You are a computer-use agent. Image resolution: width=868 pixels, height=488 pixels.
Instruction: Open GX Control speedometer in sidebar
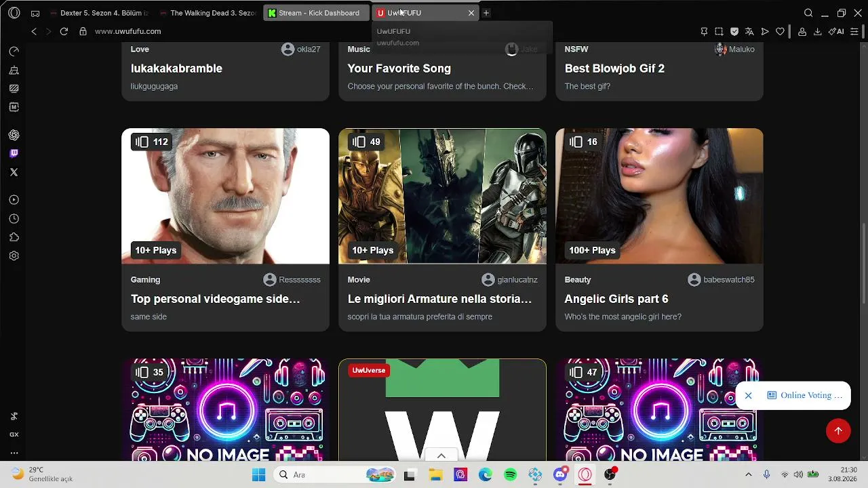click(14, 52)
